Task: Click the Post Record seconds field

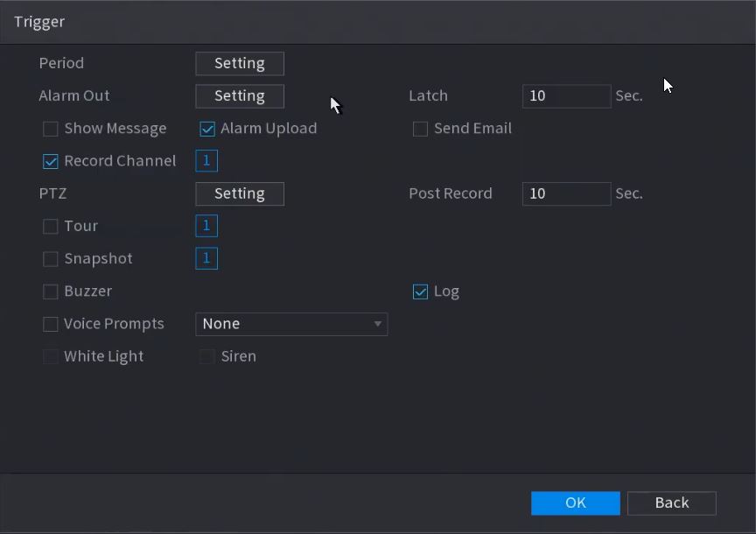Action: 566,193
